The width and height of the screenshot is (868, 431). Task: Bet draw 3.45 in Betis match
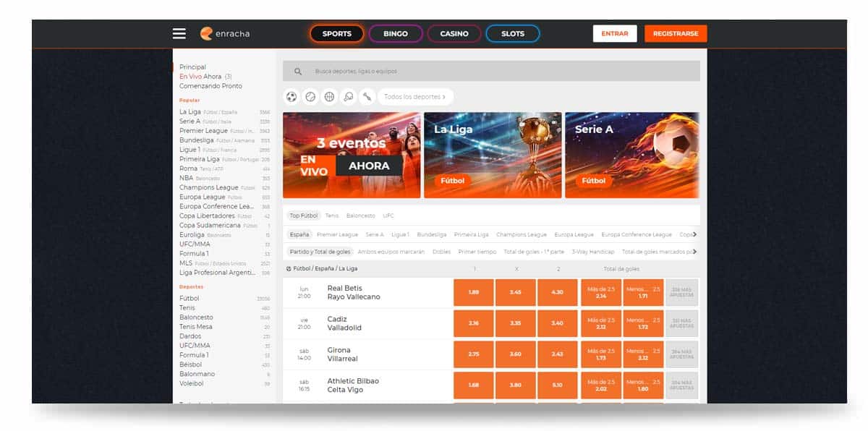(x=516, y=292)
